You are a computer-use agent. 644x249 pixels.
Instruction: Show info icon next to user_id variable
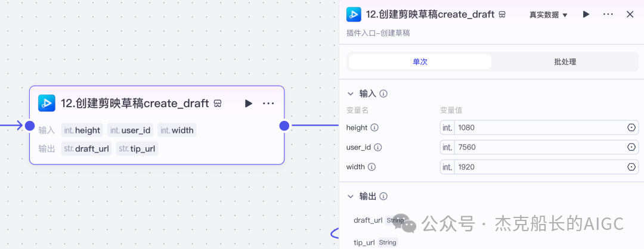coord(378,147)
